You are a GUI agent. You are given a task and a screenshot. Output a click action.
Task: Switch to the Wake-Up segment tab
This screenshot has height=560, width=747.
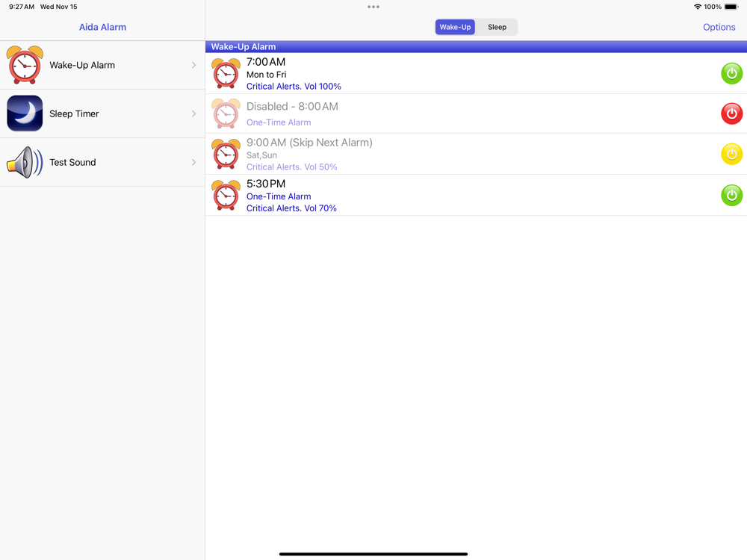pos(455,27)
